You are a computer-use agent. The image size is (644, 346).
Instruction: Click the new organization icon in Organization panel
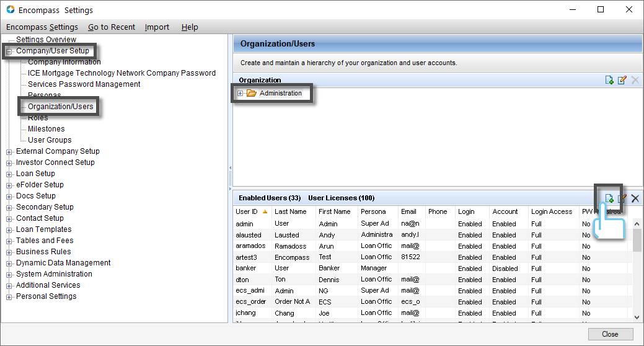(x=609, y=80)
